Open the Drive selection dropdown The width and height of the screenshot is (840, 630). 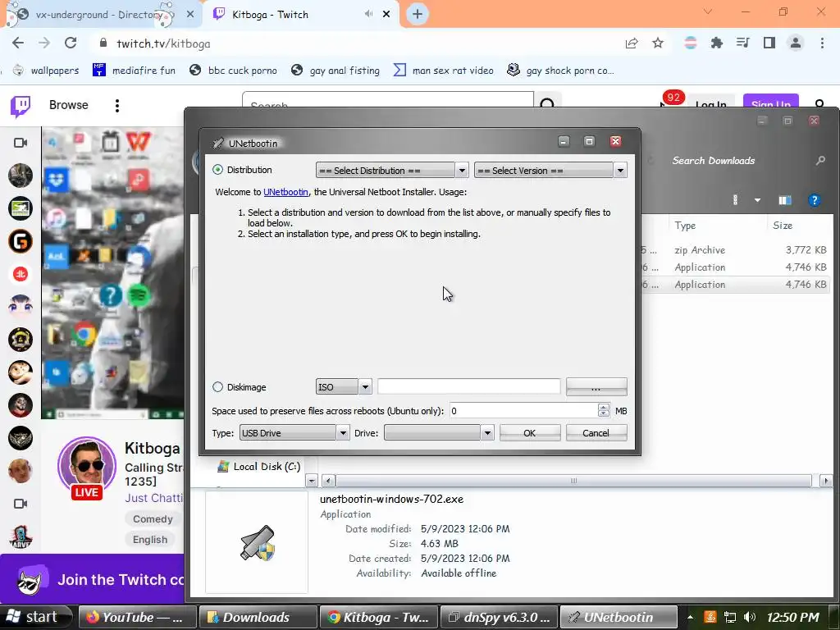click(439, 433)
